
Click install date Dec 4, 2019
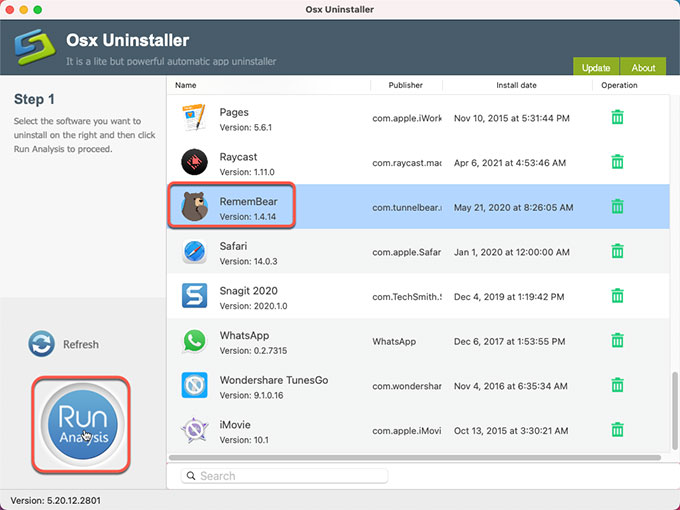pyautogui.click(x=509, y=297)
